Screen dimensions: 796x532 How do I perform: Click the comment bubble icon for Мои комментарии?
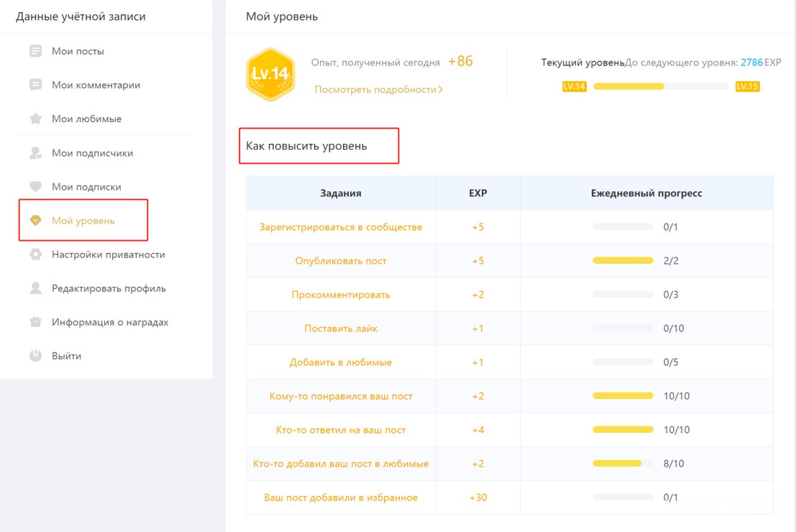[x=35, y=85]
